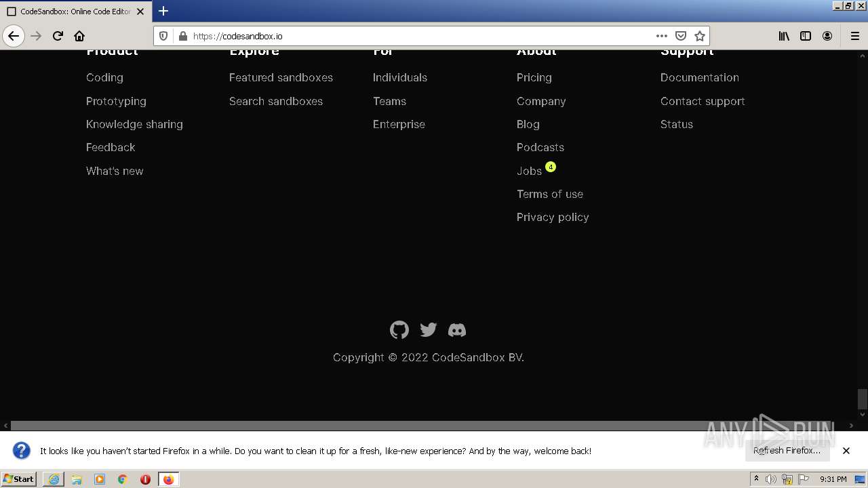Launch Internet Explorer from taskbar
The width and height of the screenshot is (868, 488).
pyautogui.click(x=54, y=479)
